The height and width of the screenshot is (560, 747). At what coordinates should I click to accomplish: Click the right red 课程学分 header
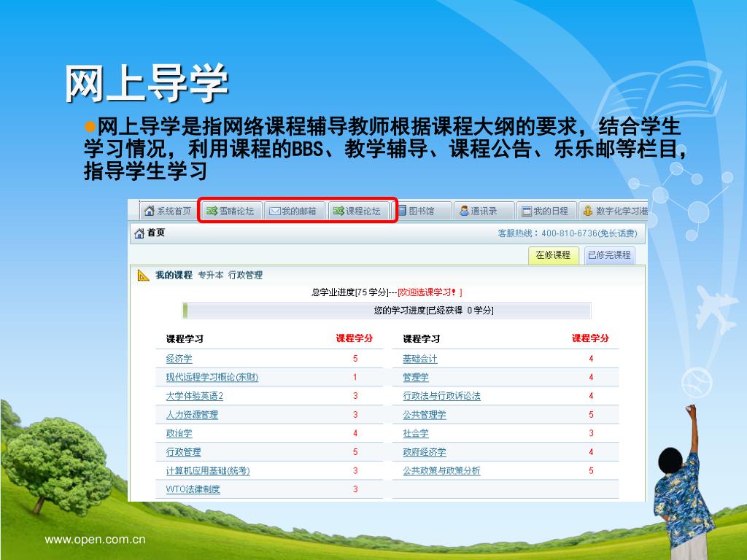coord(591,338)
